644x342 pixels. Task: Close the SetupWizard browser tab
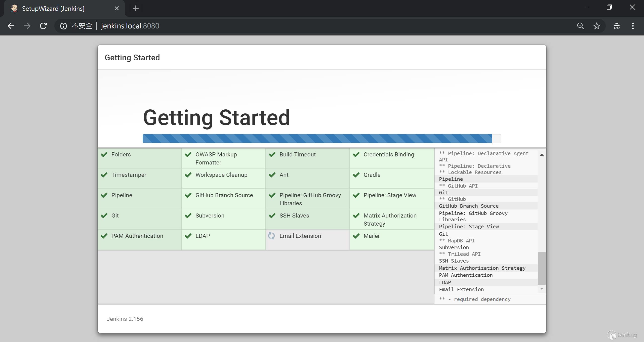click(x=116, y=9)
